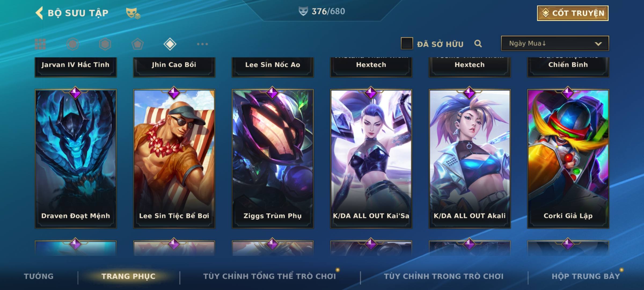Open the Draven Đoạt Mệnh skin card
The image size is (644, 290).
pyautogui.click(x=76, y=159)
